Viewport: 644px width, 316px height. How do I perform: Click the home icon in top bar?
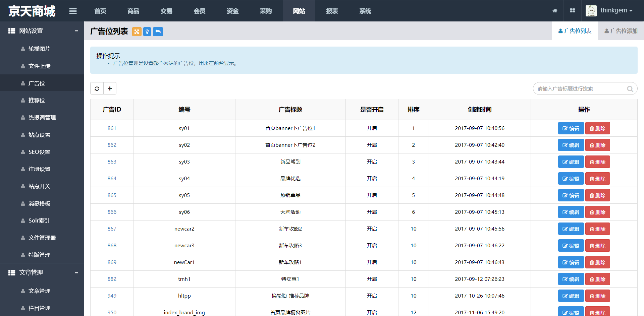pyautogui.click(x=555, y=11)
